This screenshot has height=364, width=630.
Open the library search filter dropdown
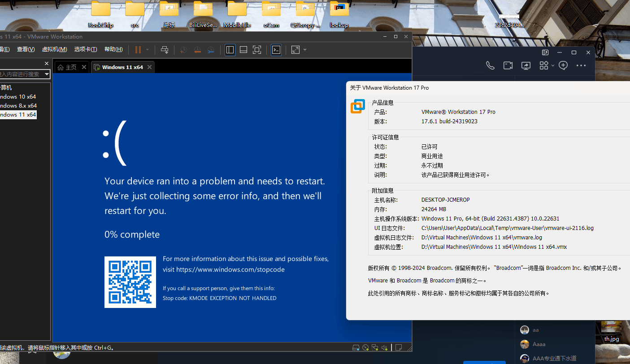[47, 74]
